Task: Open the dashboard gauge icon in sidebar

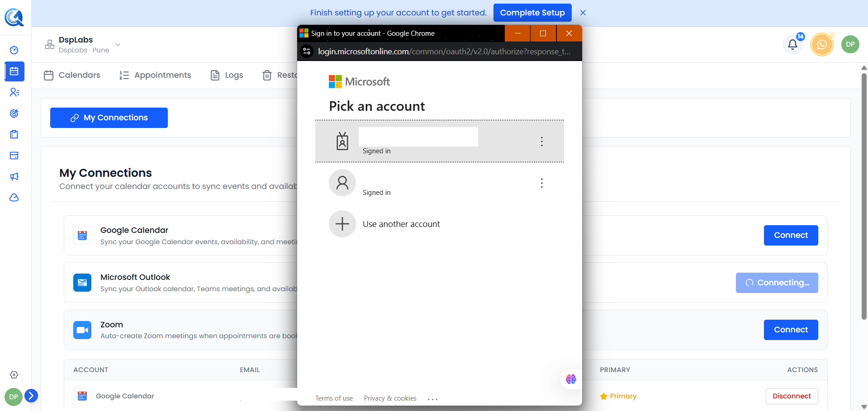Action: coord(14,50)
